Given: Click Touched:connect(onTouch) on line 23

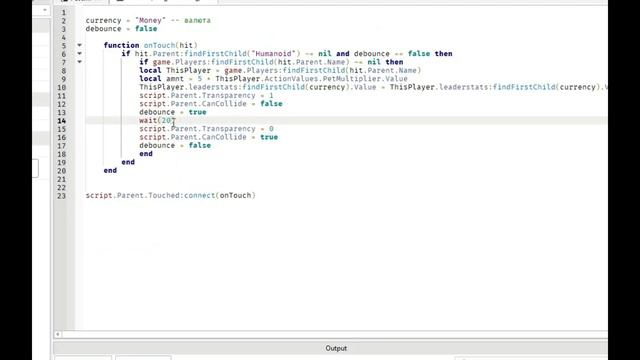Looking at the screenshot, I should point(202,196).
